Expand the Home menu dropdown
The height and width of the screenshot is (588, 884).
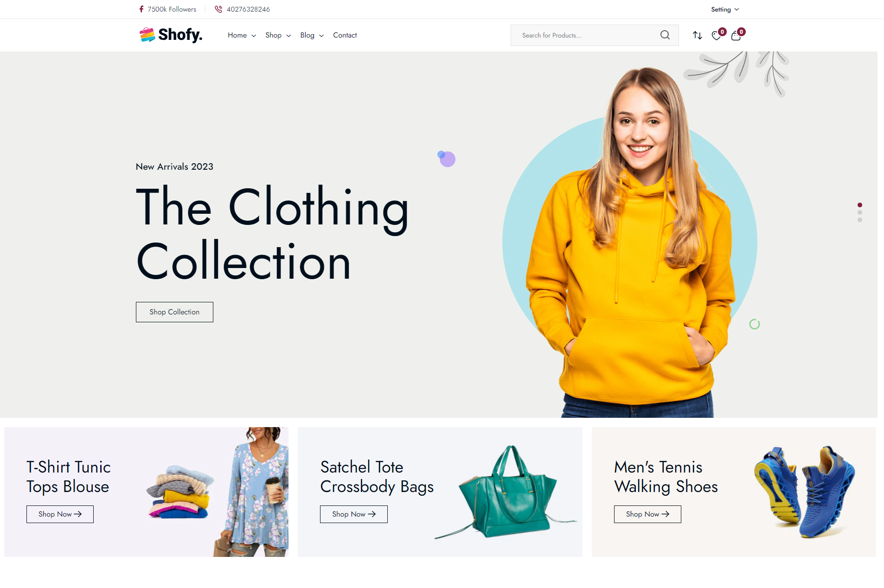point(242,35)
